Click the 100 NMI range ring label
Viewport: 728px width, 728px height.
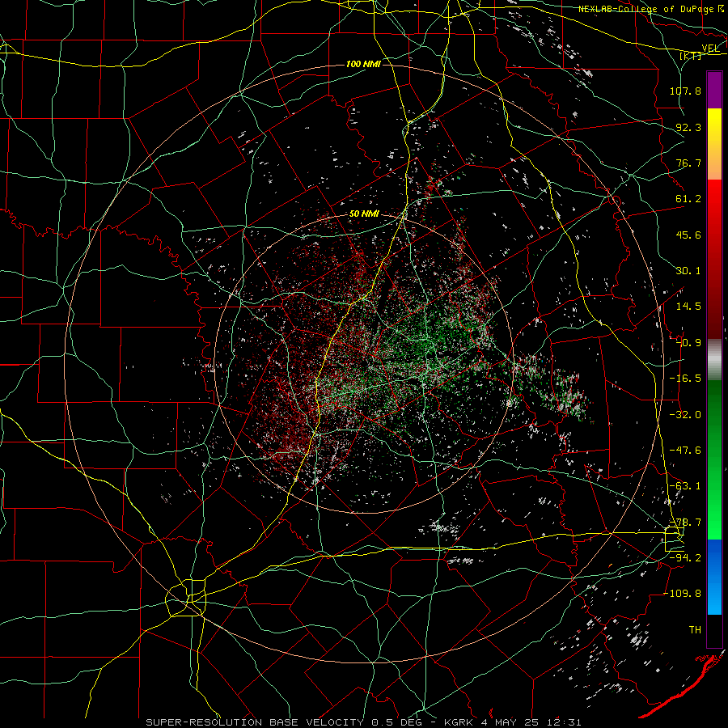[363, 64]
